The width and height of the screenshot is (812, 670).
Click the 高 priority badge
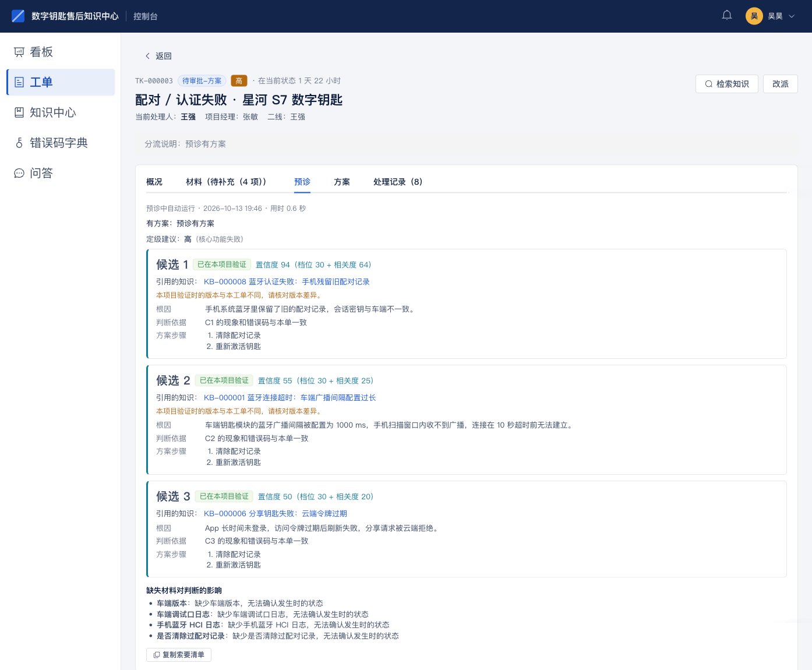(x=239, y=81)
